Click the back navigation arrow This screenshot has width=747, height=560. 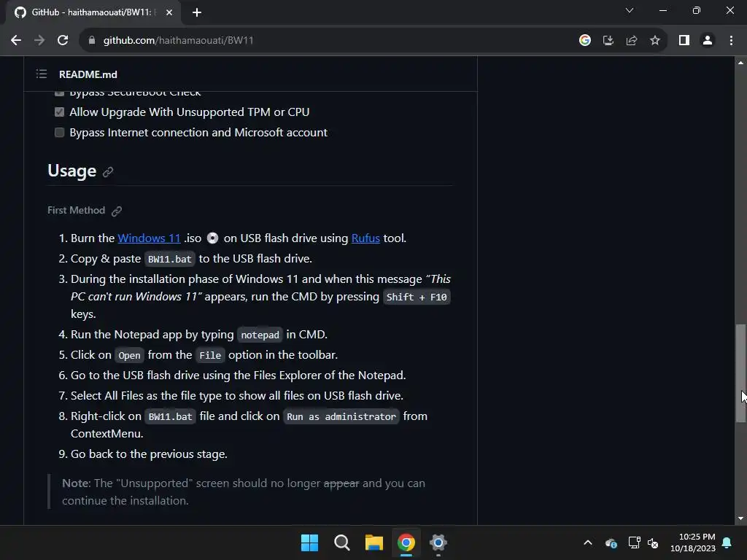[16, 41]
